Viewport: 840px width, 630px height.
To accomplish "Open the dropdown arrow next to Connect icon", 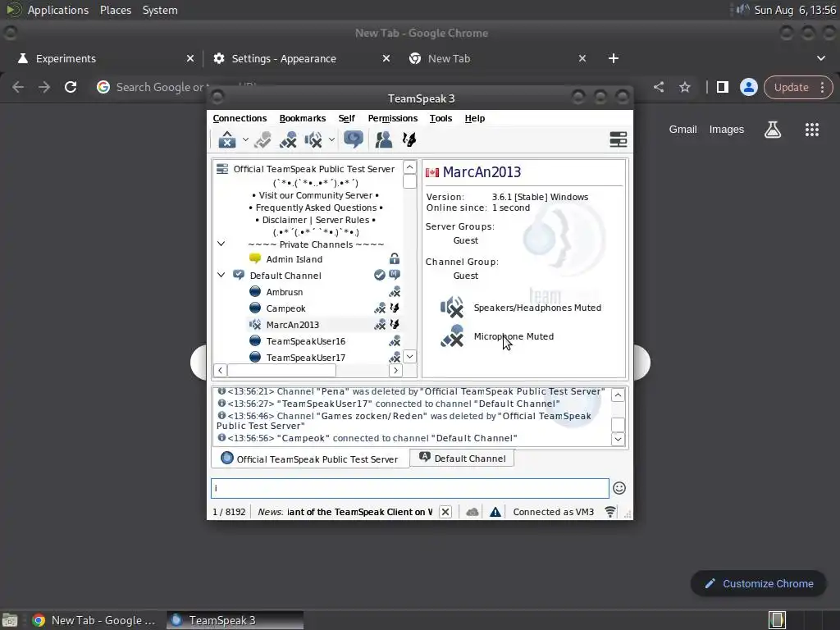I will pos(245,139).
